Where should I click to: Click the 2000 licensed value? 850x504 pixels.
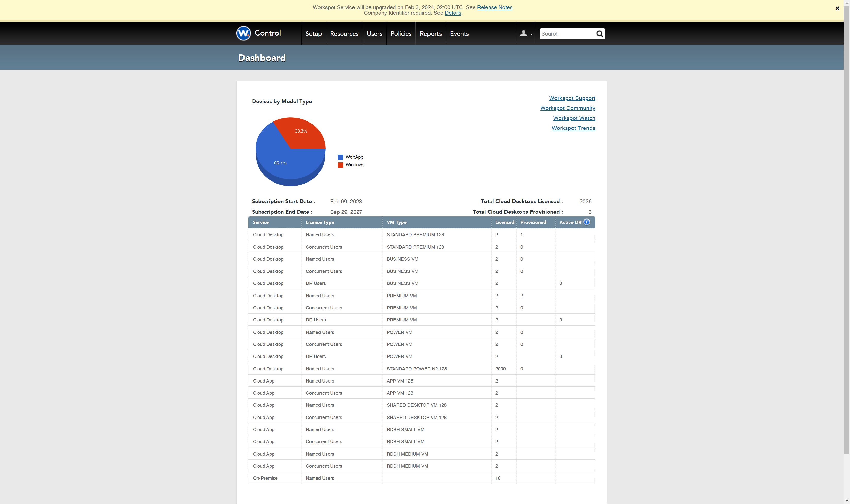coord(500,369)
